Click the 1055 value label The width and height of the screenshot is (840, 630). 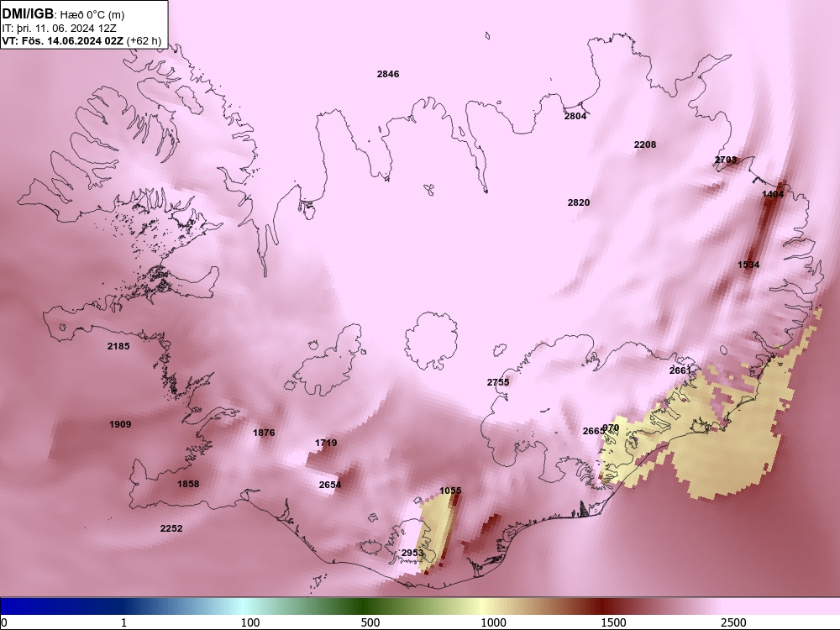click(450, 491)
